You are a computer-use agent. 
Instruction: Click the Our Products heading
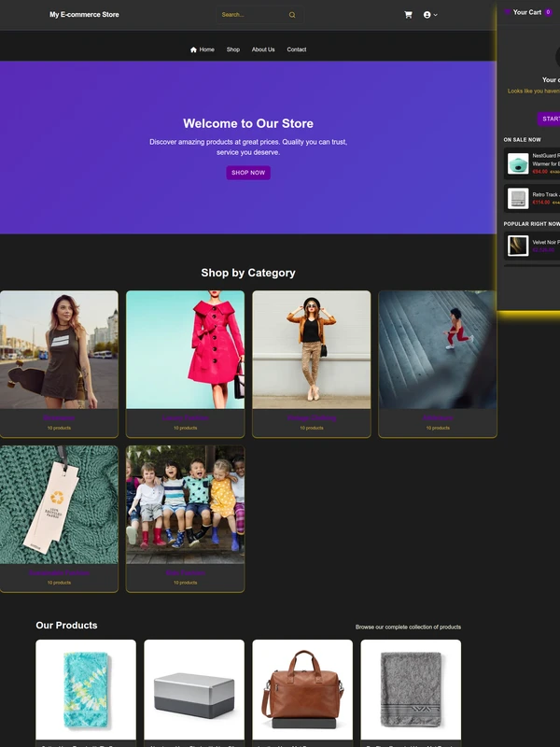[x=66, y=625]
